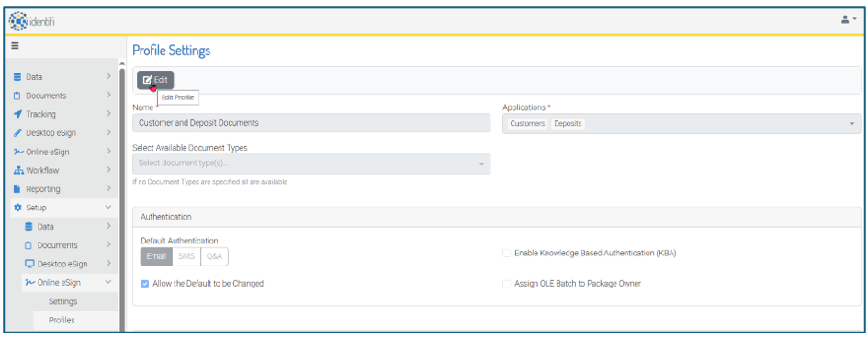Image resolution: width=868 pixels, height=339 pixels.
Task: Click the Name input field
Action: [x=311, y=123]
